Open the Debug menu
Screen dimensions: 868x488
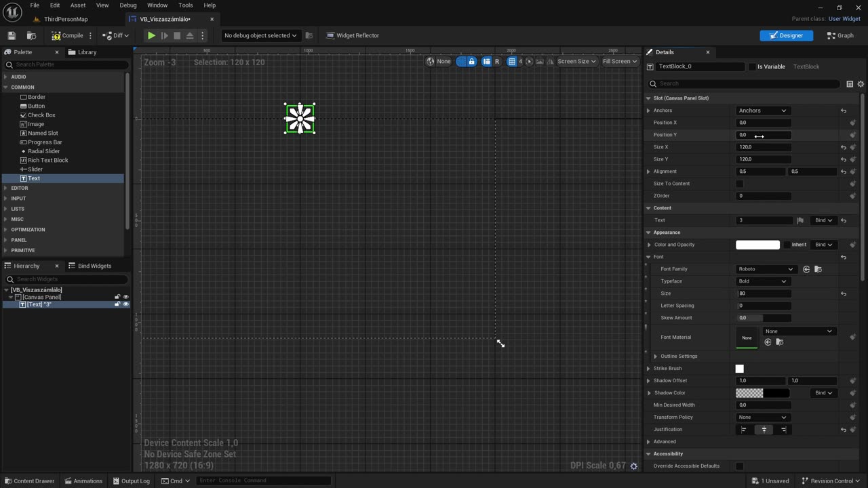(128, 5)
